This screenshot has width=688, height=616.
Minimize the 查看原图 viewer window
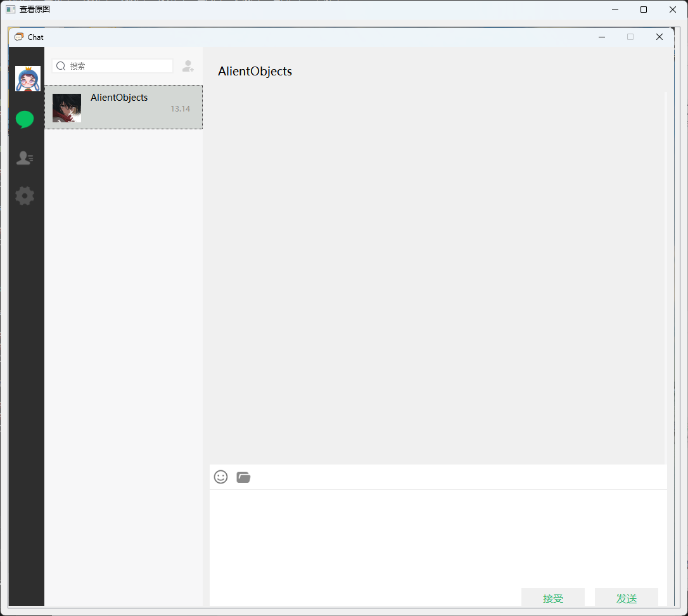pyautogui.click(x=615, y=10)
